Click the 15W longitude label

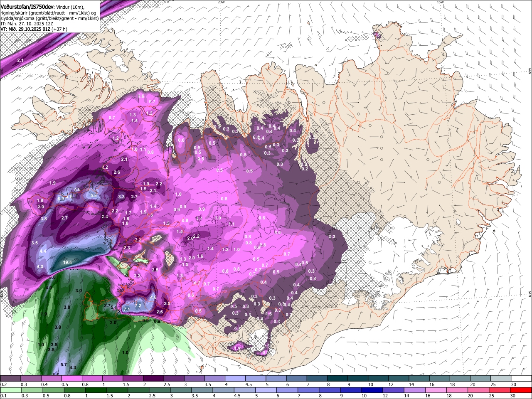(x=441, y=2)
